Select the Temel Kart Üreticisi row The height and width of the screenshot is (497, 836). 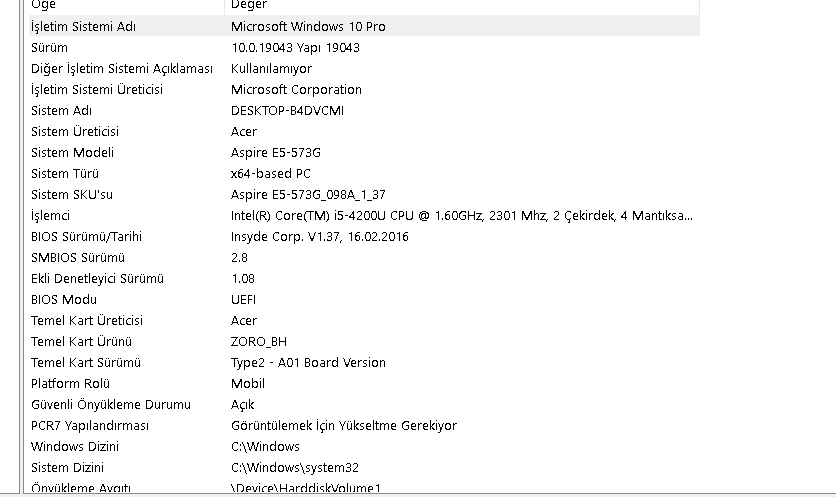(x=364, y=320)
